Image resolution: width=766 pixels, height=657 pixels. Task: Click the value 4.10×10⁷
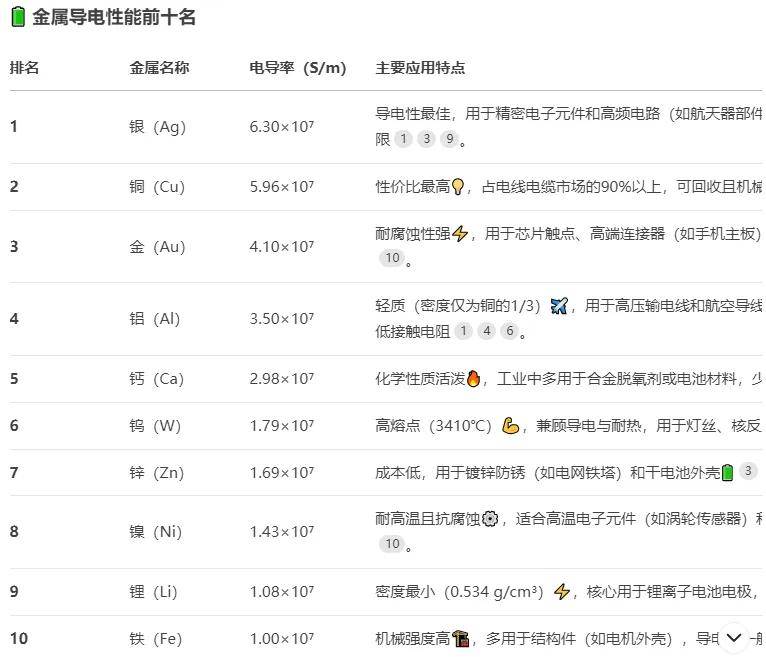tap(282, 247)
